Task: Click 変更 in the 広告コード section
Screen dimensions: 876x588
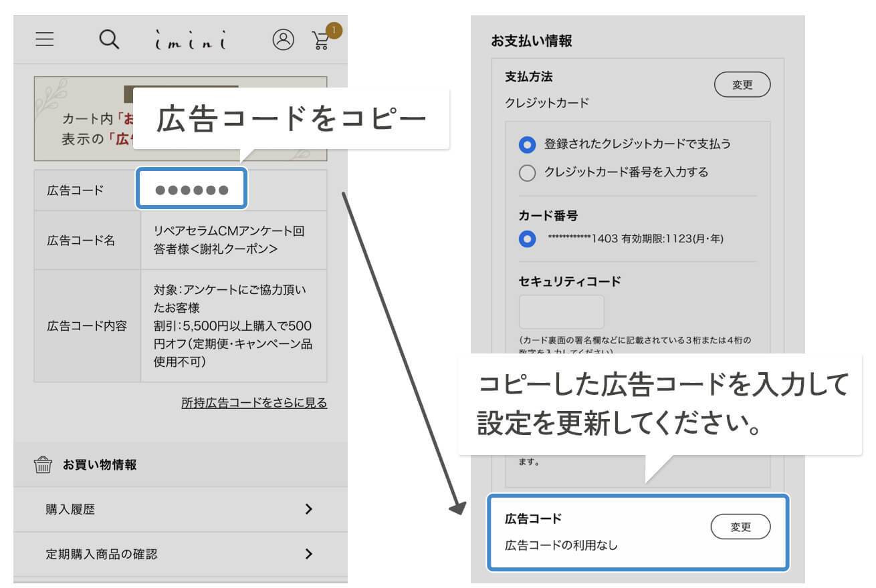Action: 740,527
